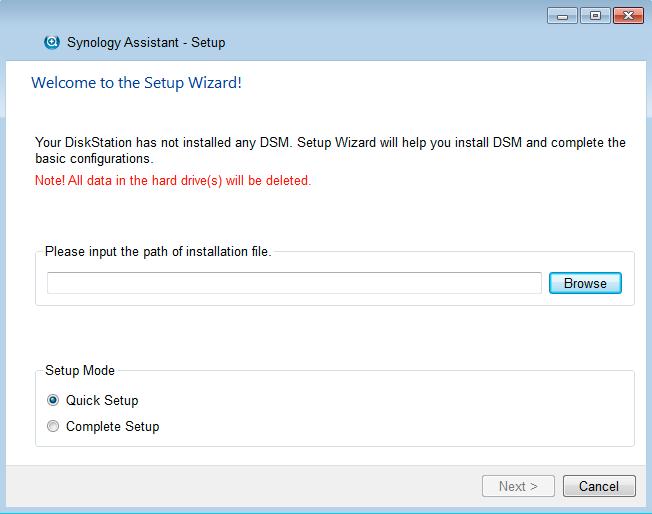Click the 'Your DiskStation has not installed' paragraph
This screenshot has width=652, height=514.
click(x=330, y=150)
